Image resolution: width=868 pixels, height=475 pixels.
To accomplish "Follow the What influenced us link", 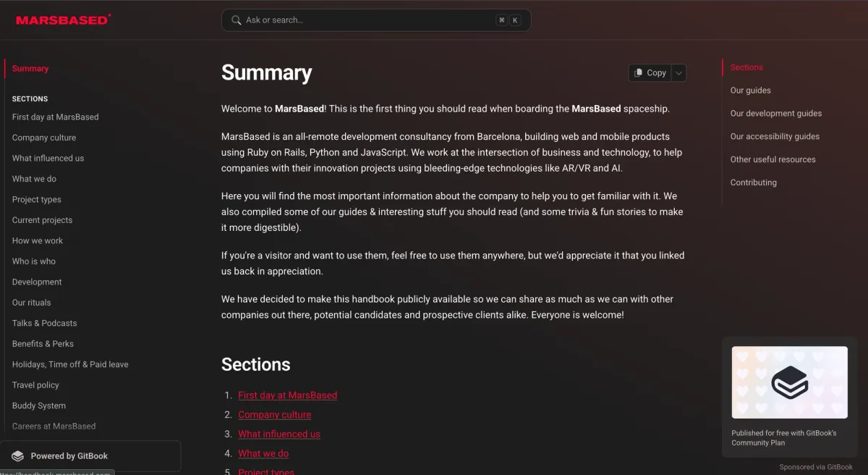I will (278, 434).
